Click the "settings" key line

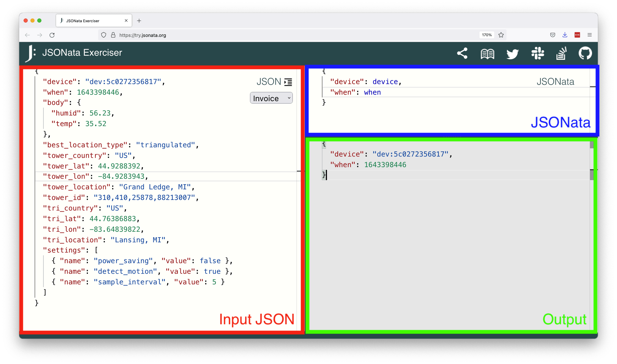point(70,250)
